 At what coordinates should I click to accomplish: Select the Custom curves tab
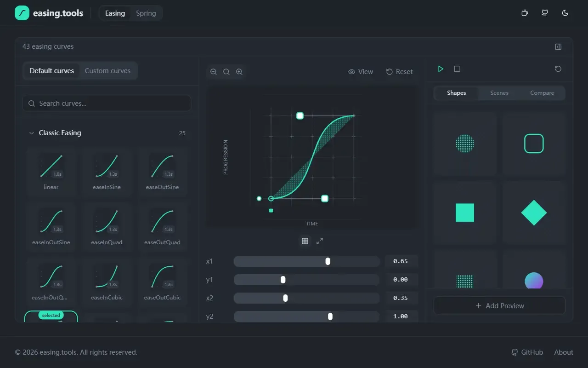107,71
